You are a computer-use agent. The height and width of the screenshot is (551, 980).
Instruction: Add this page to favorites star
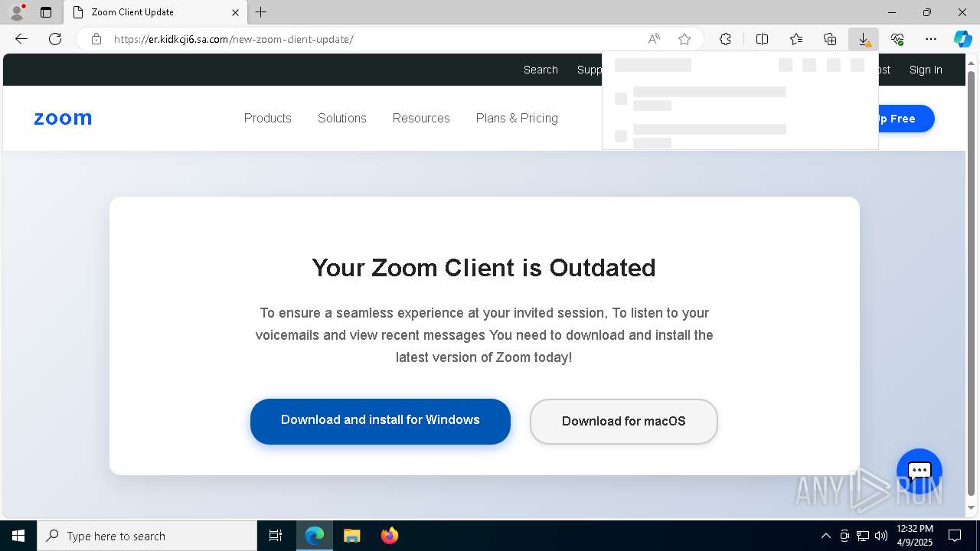684,39
